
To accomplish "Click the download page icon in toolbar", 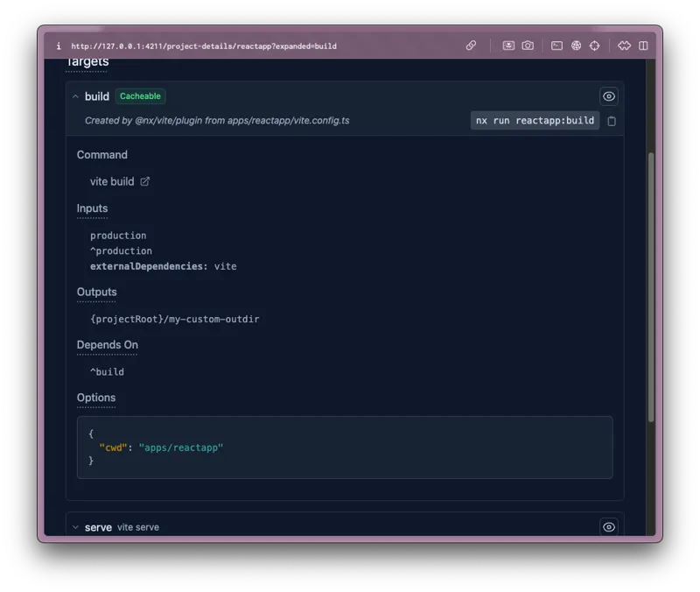I will pos(508,46).
